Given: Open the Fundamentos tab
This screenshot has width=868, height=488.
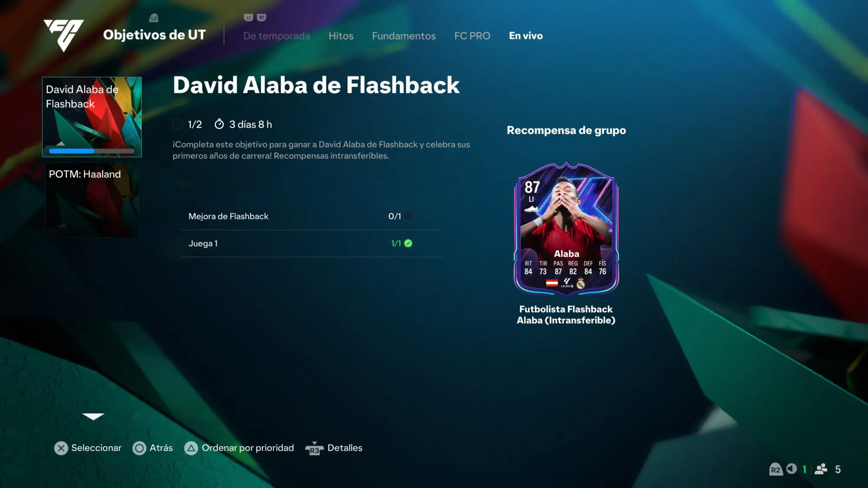Looking at the screenshot, I should click(x=404, y=36).
